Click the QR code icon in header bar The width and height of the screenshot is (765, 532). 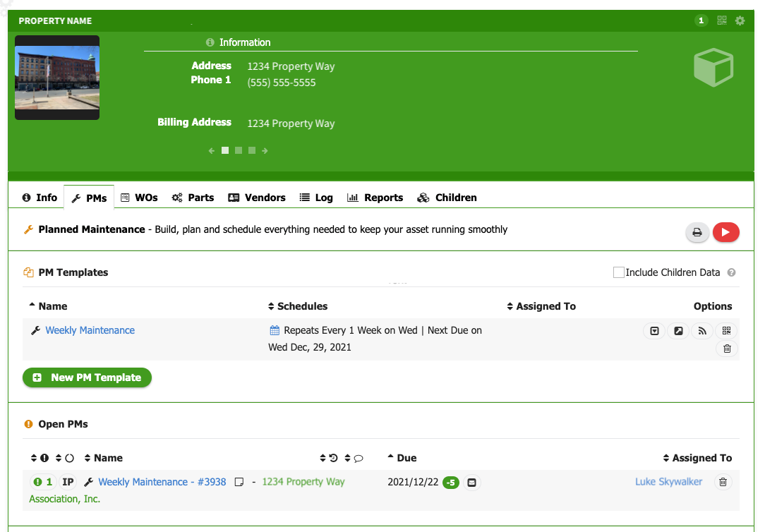pyautogui.click(x=722, y=21)
